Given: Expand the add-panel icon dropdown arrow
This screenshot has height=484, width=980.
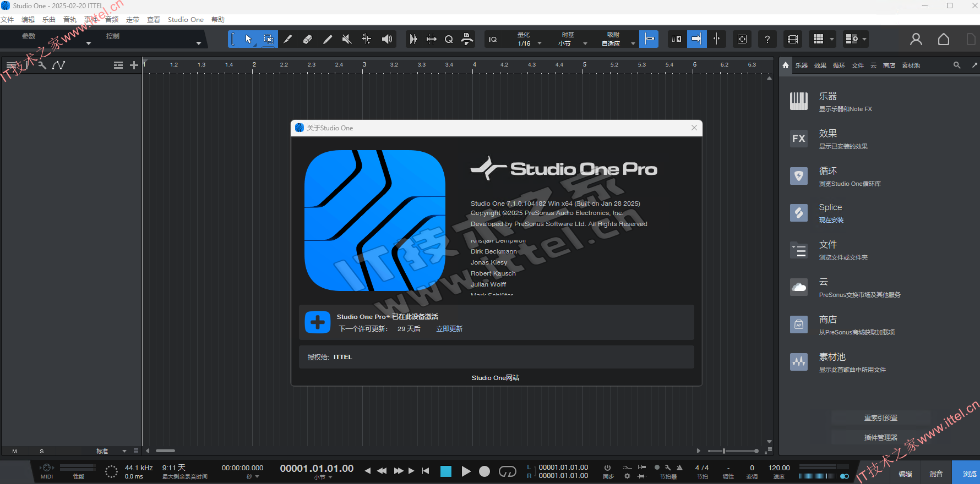Looking at the screenshot, I should click(864, 39).
